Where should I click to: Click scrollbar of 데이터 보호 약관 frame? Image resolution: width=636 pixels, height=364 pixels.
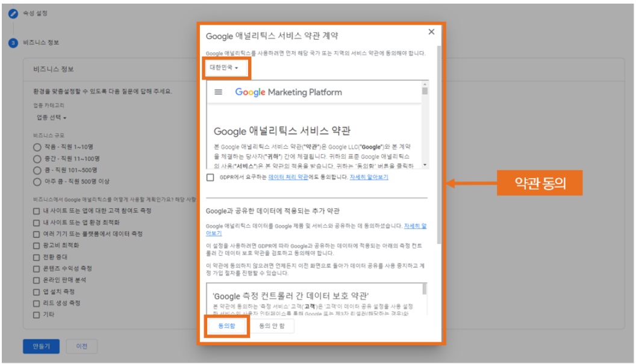(425, 289)
